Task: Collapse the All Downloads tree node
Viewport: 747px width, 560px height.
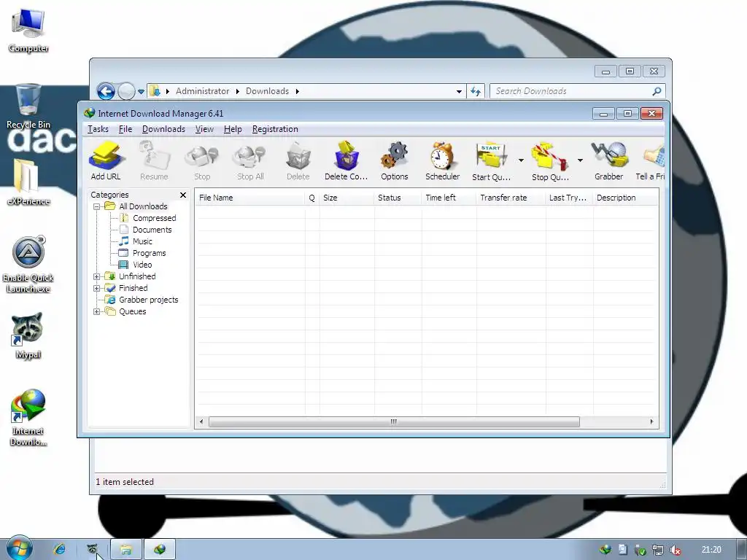Action: tap(97, 206)
